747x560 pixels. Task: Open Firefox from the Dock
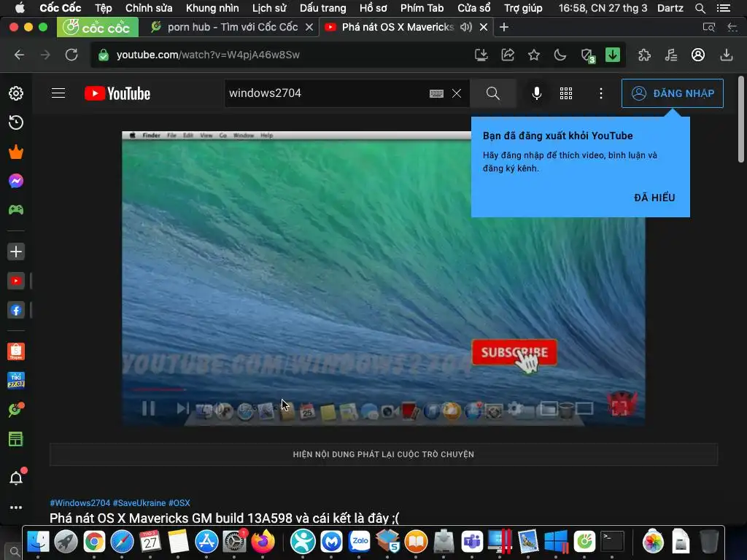[x=263, y=542]
